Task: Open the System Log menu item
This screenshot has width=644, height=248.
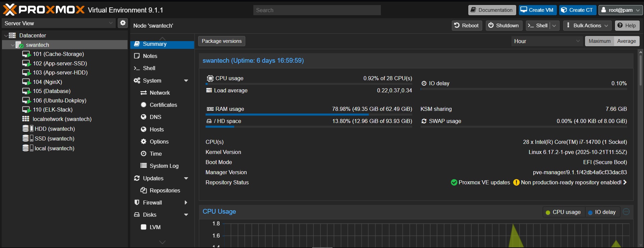Action: coord(162,166)
